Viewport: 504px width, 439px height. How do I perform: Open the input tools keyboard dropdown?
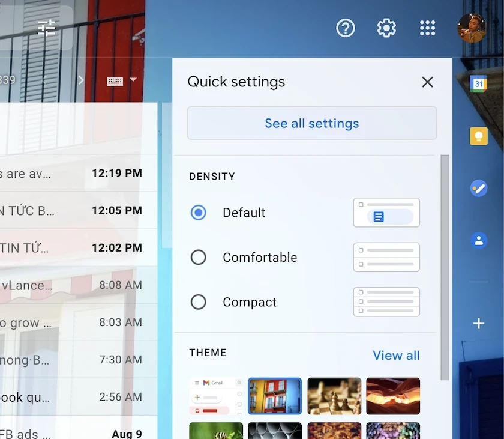tap(133, 80)
